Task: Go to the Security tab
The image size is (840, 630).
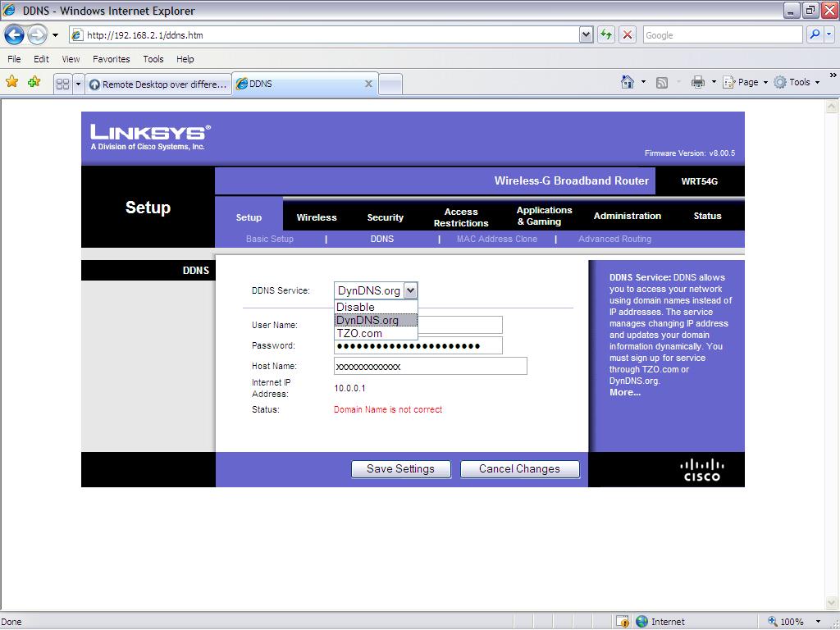Action: click(x=386, y=217)
